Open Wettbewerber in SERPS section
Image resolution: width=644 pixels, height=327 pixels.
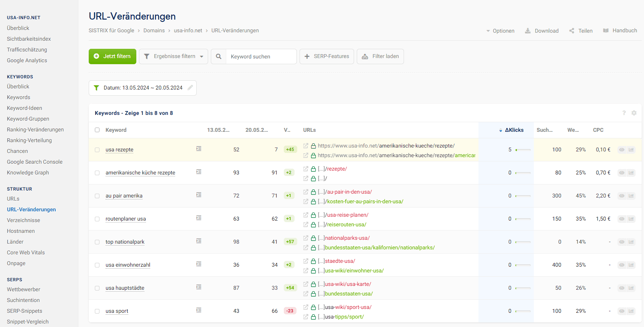(x=23, y=289)
